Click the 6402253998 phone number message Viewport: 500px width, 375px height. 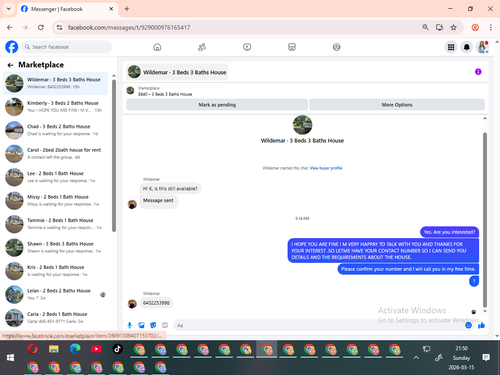point(156,303)
